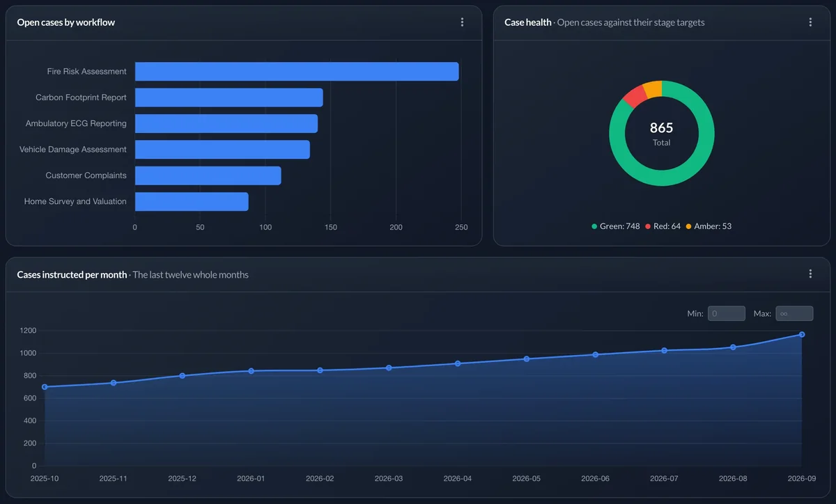Click the Customer Complaints bar
836x504 pixels.
pyautogui.click(x=208, y=175)
